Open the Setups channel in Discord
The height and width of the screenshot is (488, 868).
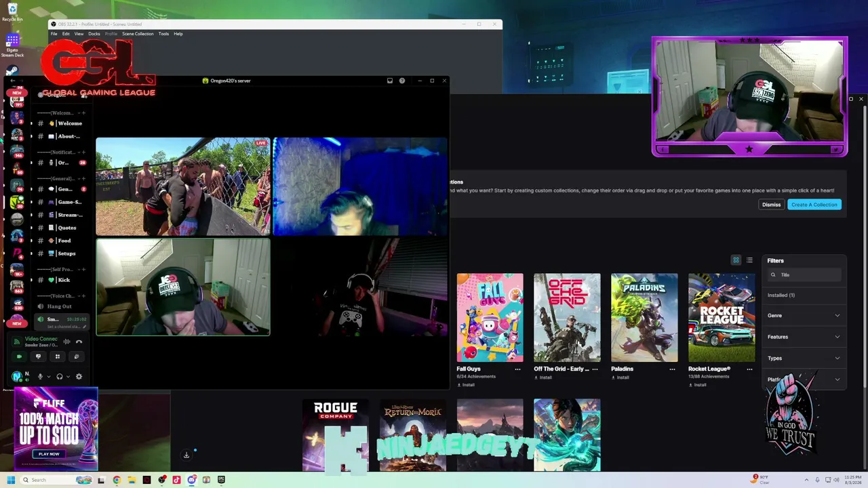62,253
